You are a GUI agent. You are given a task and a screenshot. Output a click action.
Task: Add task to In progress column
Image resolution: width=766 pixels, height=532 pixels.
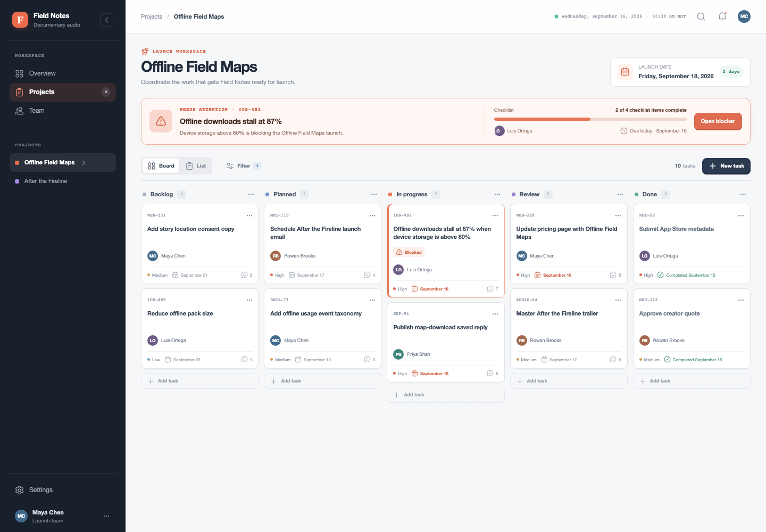[x=446, y=395]
